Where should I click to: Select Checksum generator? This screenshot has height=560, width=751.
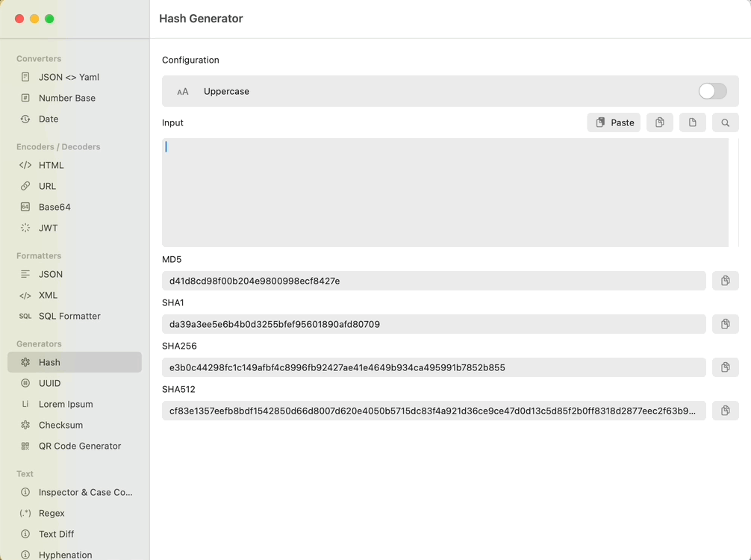[74, 425]
